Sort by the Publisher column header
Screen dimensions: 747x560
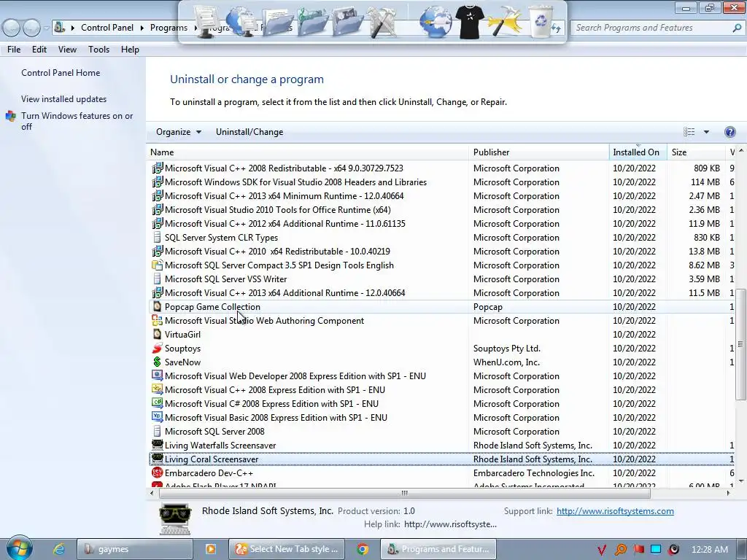tap(539, 152)
